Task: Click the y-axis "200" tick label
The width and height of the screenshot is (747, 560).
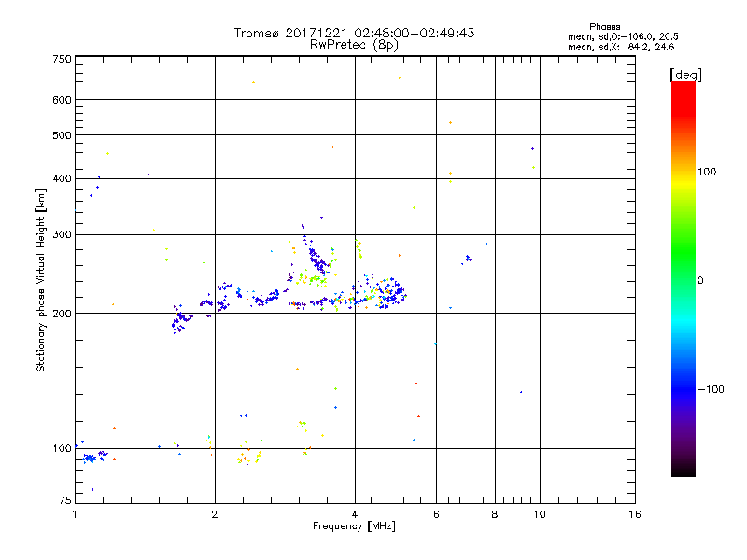Action: (62, 314)
